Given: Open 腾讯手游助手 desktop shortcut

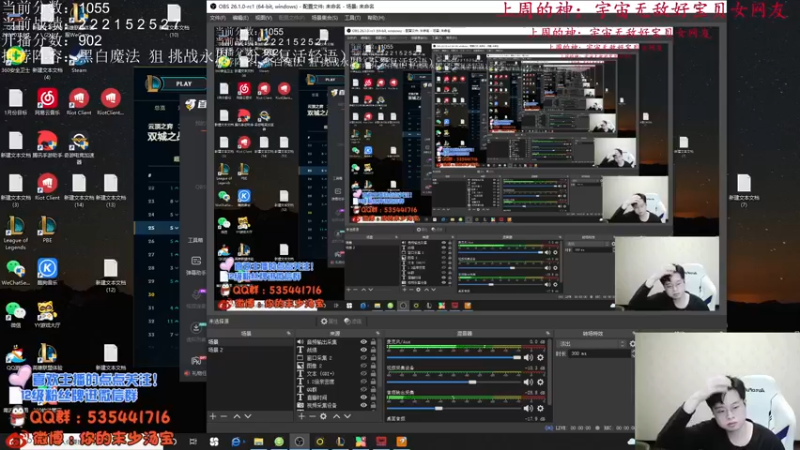Looking at the screenshot, I should [x=47, y=144].
